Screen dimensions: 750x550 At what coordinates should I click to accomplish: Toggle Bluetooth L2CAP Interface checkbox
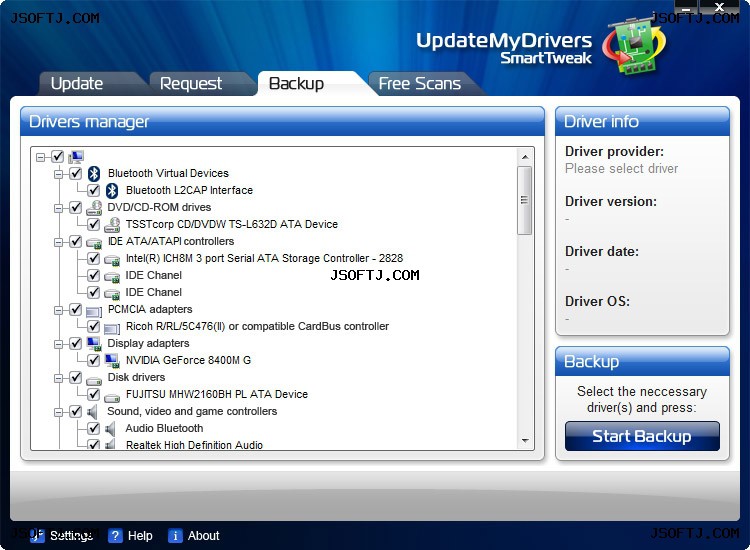(94, 190)
